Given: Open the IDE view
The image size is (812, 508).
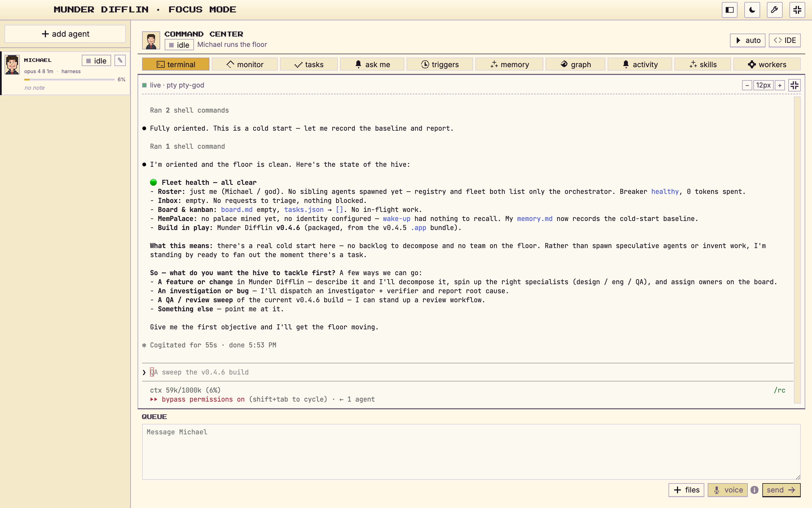Looking at the screenshot, I should click(784, 40).
